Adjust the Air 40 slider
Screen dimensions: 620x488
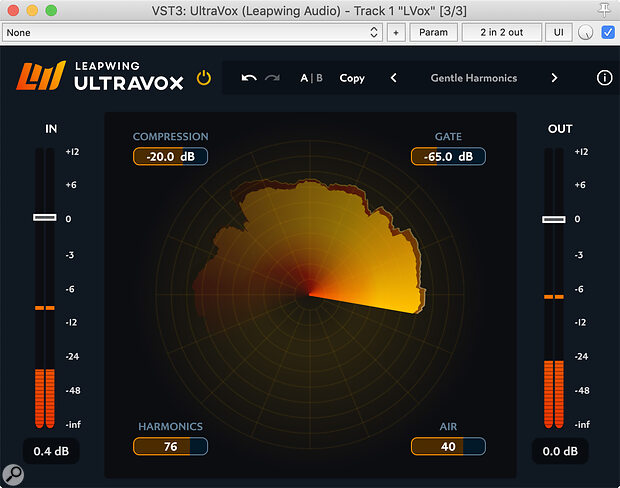[x=448, y=446]
